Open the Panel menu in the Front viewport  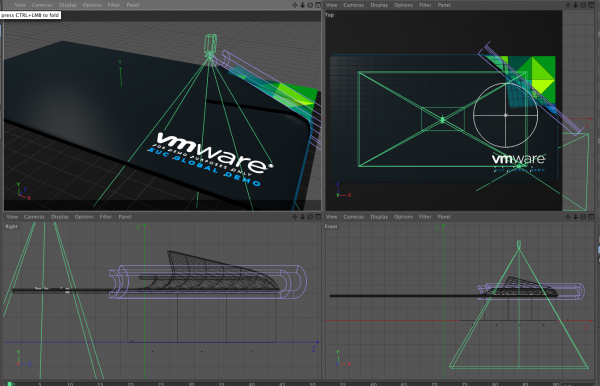pyautogui.click(x=444, y=217)
